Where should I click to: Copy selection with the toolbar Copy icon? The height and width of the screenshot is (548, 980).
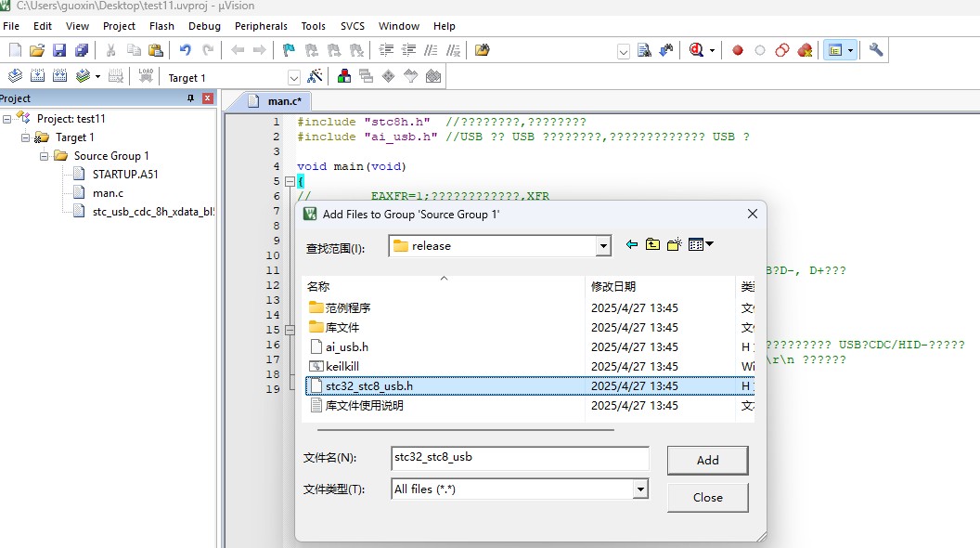(x=133, y=50)
